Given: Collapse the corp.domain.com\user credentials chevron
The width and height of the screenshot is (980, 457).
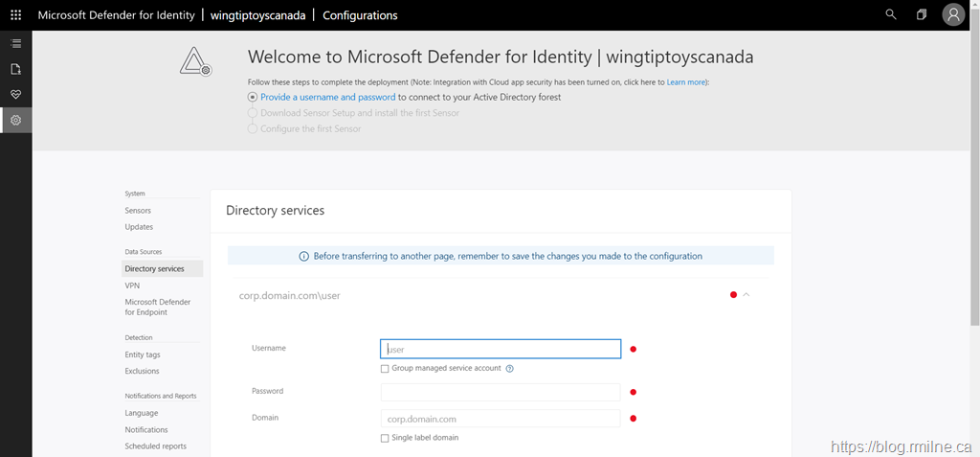Looking at the screenshot, I should [746, 295].
